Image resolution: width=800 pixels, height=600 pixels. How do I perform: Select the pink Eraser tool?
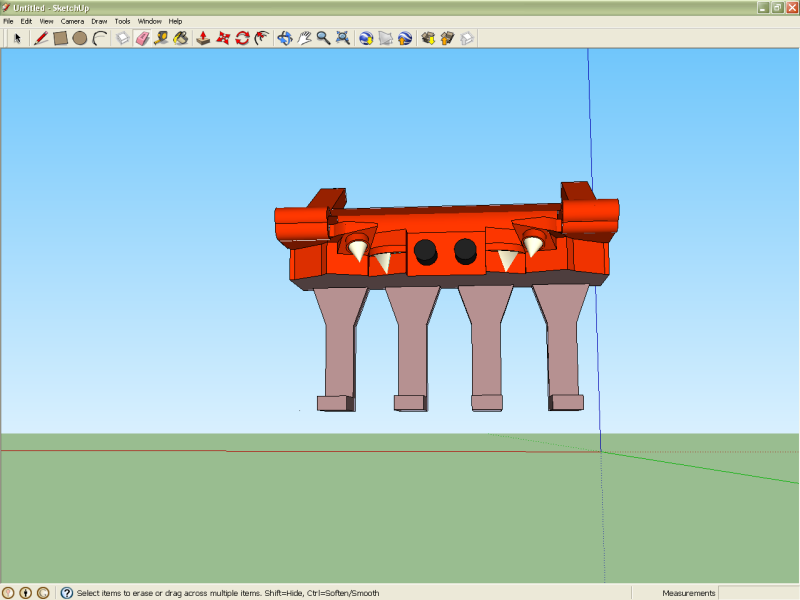(142, 38)
